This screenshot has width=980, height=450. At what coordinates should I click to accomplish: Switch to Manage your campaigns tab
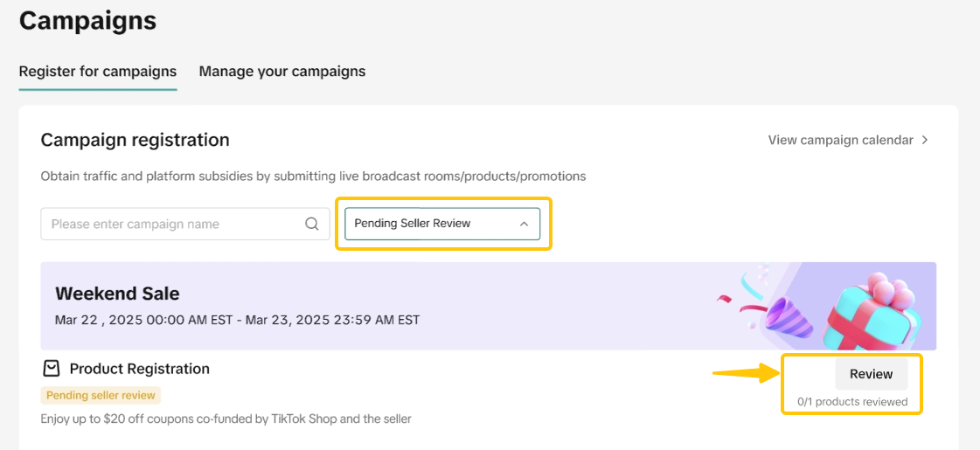[282, 72]
